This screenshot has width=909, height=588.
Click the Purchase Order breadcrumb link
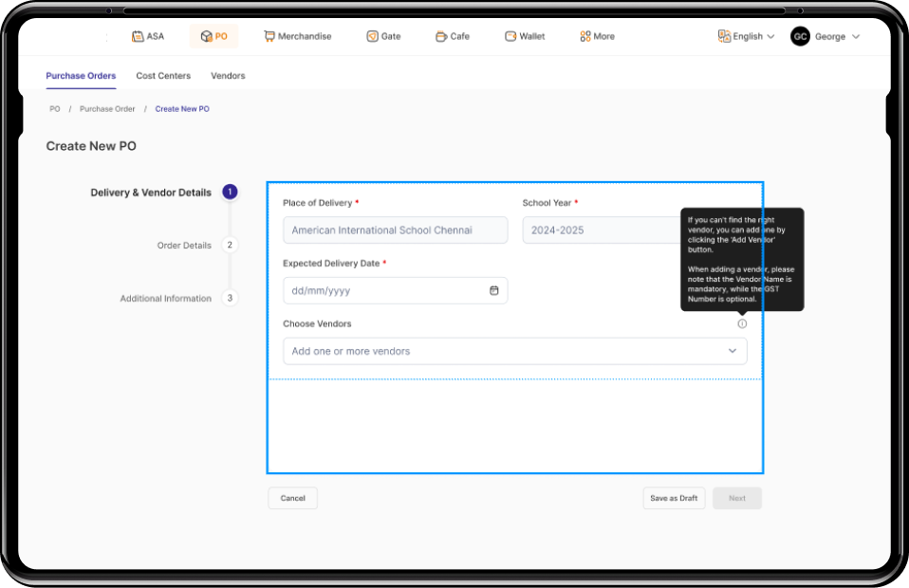pos(106,108)
